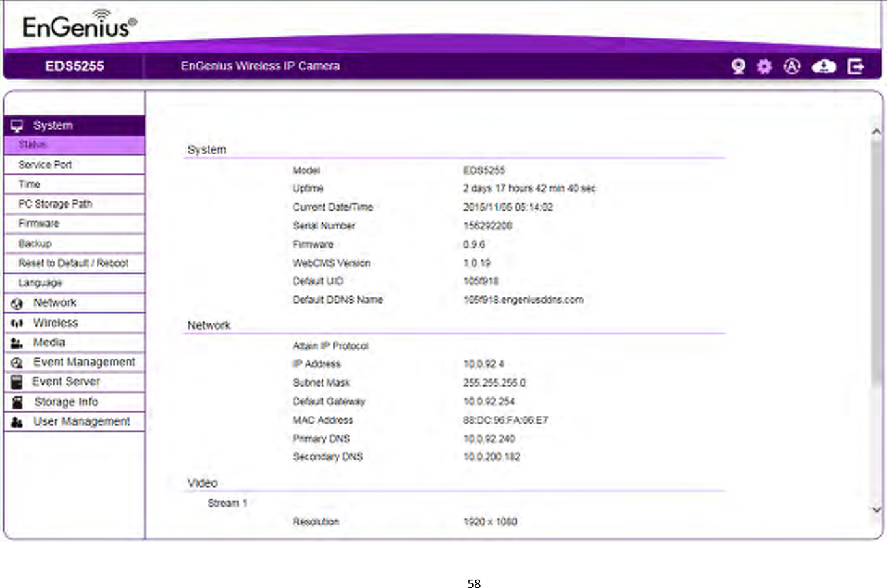This screenshot has height=588, width=887.
Task: Click the 'Primary DNS' label
Action: [x=321, y=439]
